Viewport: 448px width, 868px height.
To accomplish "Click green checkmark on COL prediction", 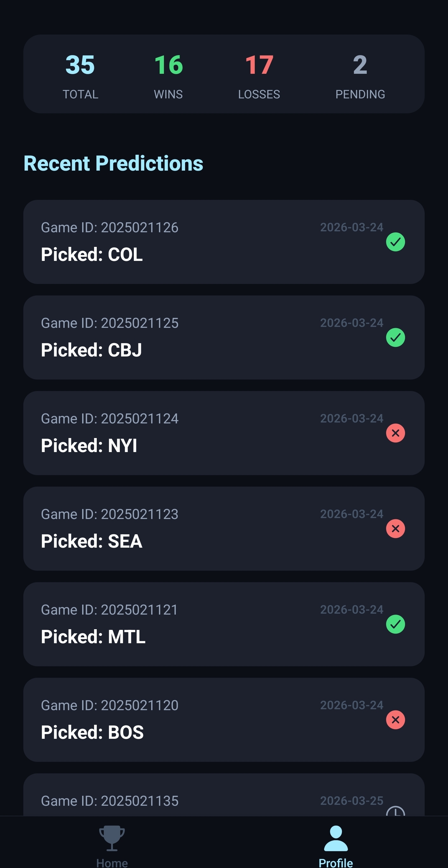I will 395,242.
